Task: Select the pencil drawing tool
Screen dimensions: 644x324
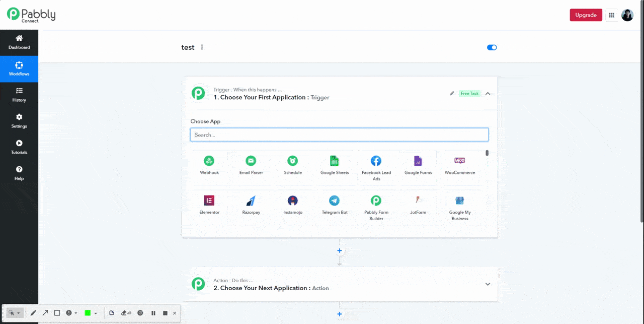Action: tap(33, 313)
